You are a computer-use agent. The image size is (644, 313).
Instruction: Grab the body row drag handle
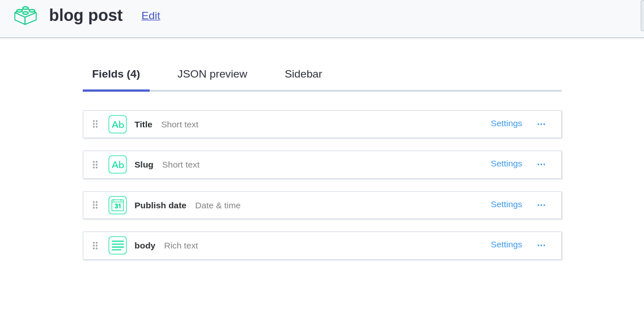(x=95, y=245)
